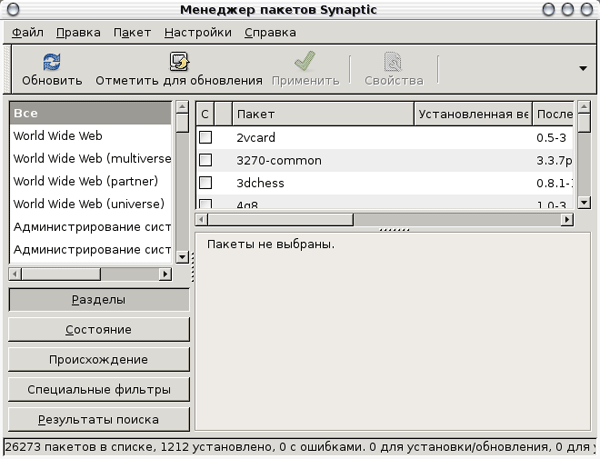Open the Настройки menu

tap(195, 32)
